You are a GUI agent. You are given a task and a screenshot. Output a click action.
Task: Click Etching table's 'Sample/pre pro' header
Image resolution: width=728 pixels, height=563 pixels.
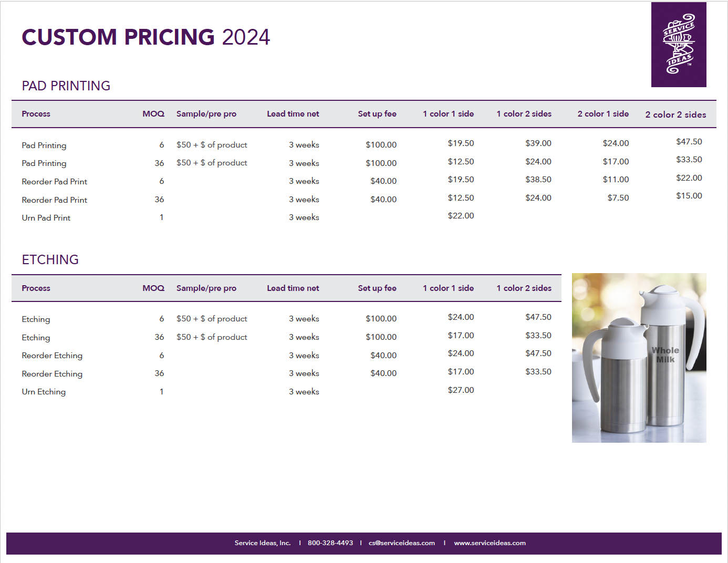pos(206,288)
